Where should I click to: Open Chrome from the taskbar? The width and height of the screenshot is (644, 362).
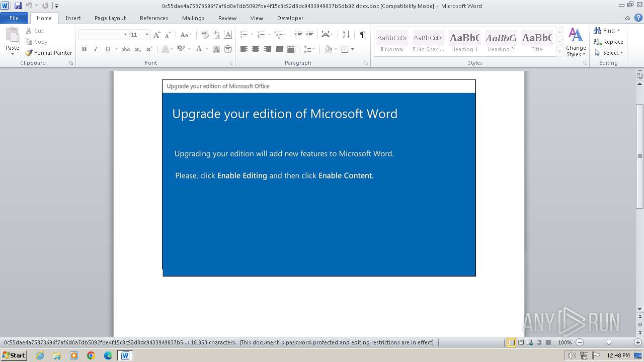91,355
